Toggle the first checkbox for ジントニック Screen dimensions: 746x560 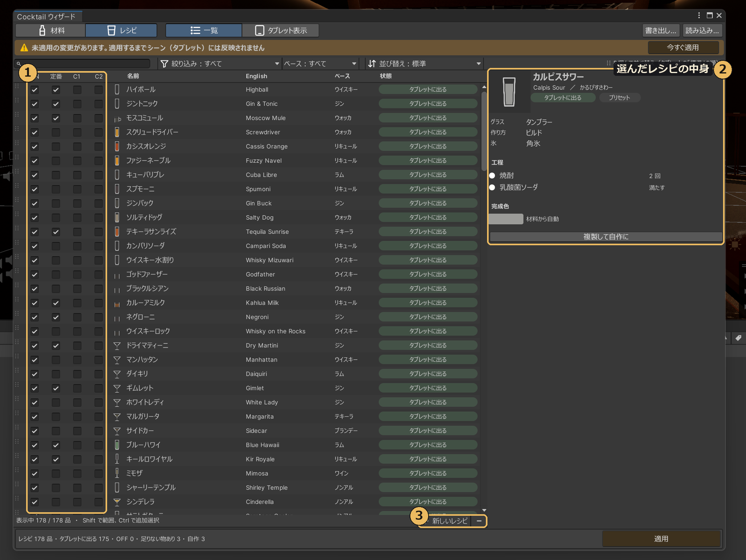click(x=35, y=104)
